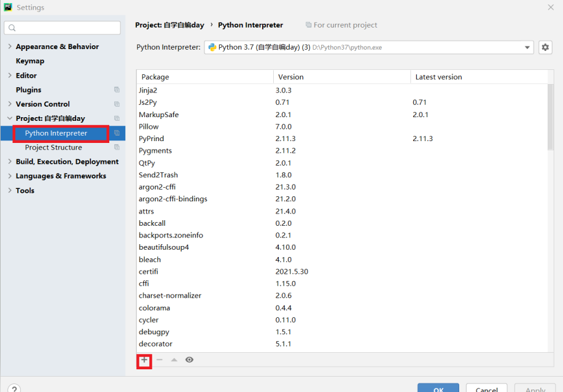
Task: Select the debugpy package row
Action: 342,332
